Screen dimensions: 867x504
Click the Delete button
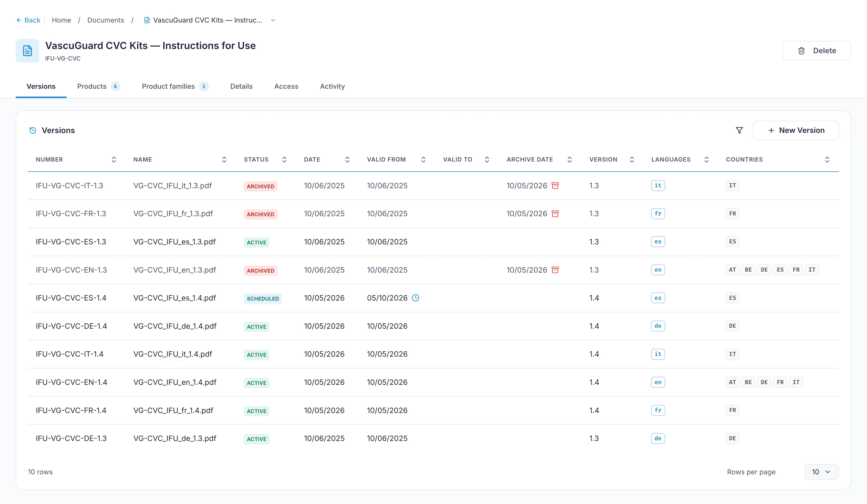point(817,51)
